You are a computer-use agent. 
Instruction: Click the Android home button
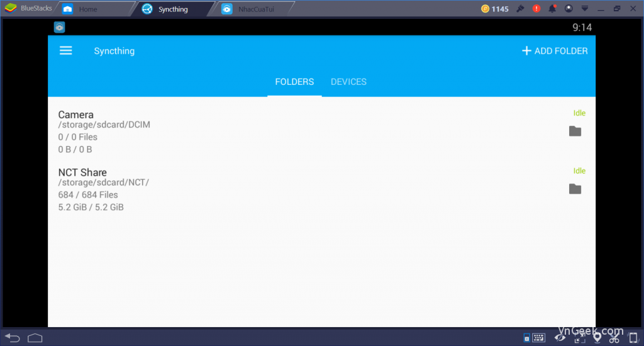click(x=35, y=338)
